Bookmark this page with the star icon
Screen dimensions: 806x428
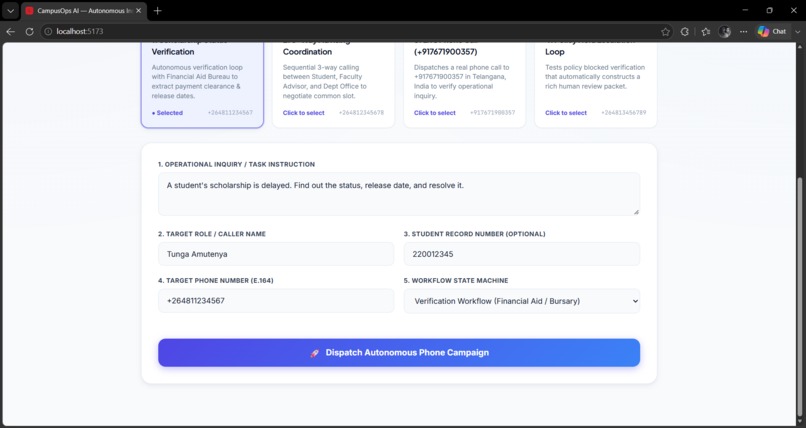pyautogui.click(x=665, y=31)
